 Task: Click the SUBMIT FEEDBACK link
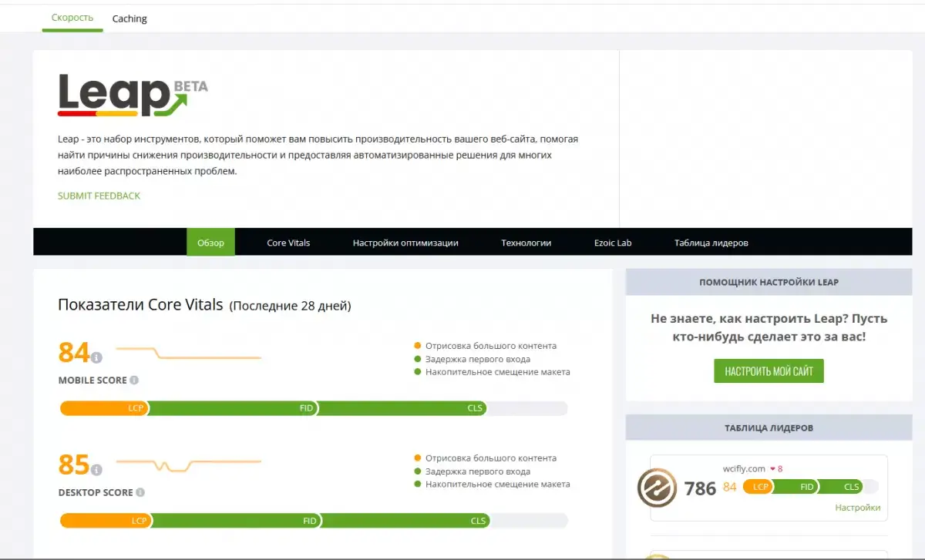pyautogui.click(x=99, y=196)
